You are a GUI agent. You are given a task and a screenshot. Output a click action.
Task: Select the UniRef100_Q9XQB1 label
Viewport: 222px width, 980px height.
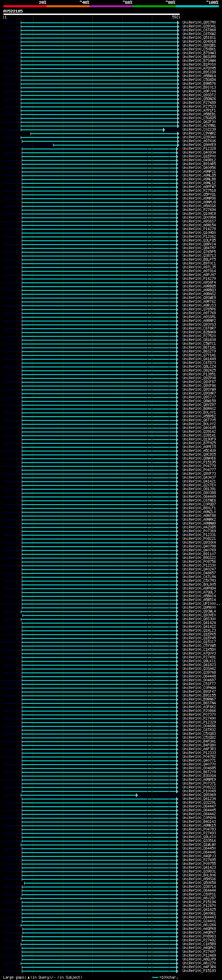point(199,45)
